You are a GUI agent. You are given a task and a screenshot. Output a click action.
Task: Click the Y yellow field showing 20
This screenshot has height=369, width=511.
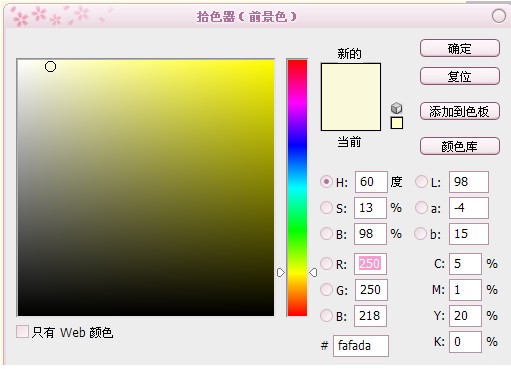pyautogui.click(x=465, y=316)
